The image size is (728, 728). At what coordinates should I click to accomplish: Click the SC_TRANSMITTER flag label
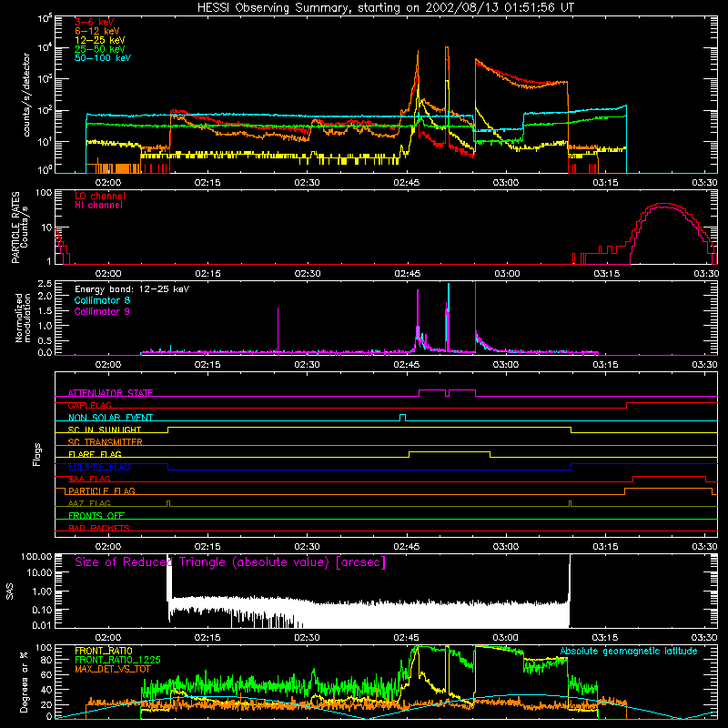pyautogui.click(x=105, y=442)
